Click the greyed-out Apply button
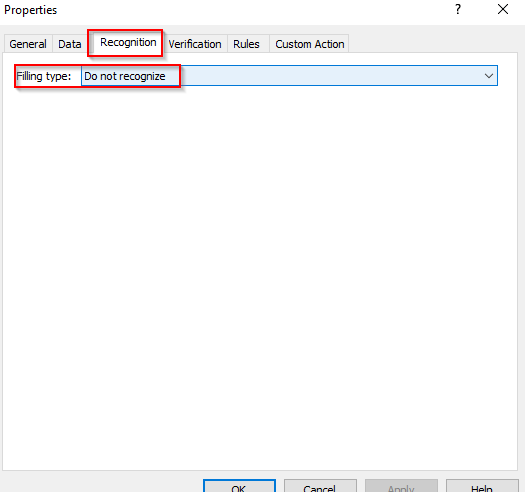This screenshot has height=492, width=525. pyautogui.click(x=401, y=486)
